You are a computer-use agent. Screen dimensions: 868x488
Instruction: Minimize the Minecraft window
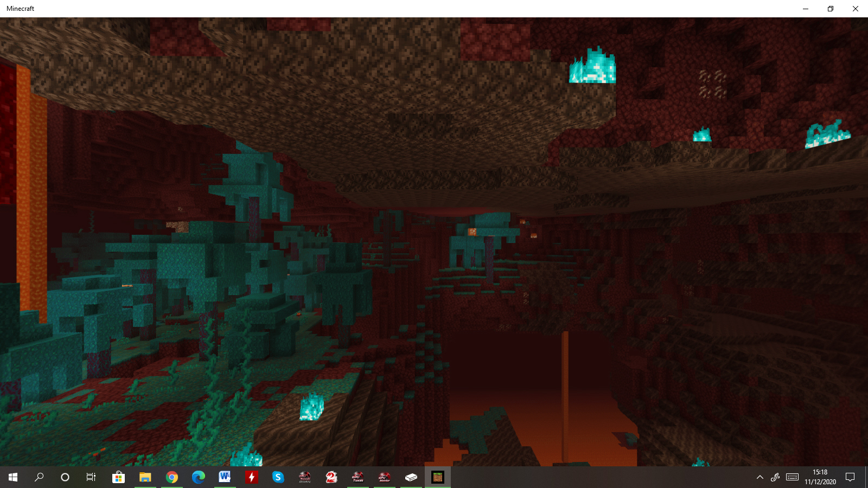[806, 9]
